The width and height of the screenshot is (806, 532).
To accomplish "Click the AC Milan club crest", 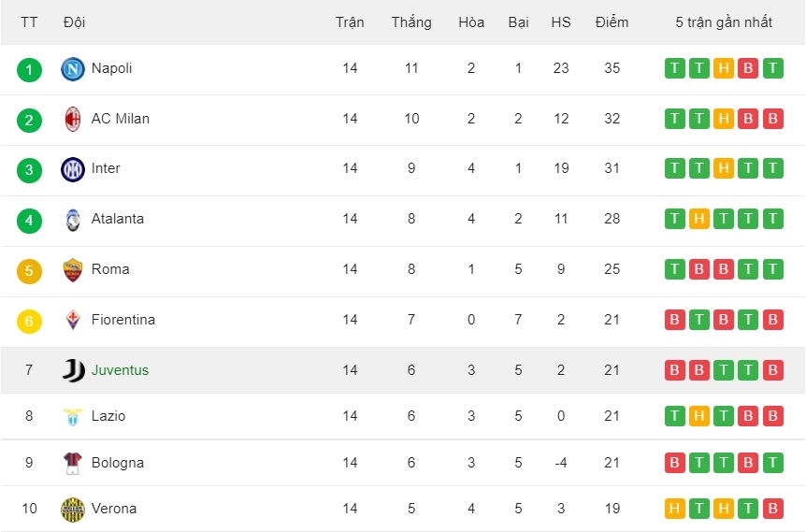I will tap(73, 120).
